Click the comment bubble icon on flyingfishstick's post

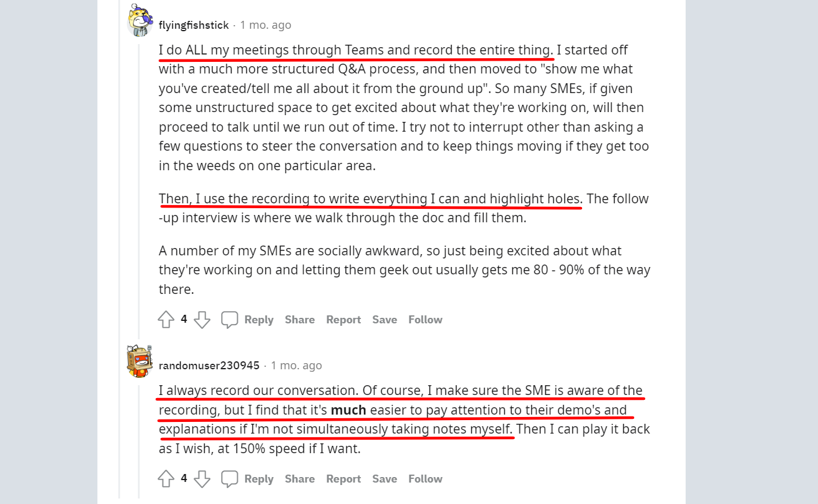(x=229, y=319)
